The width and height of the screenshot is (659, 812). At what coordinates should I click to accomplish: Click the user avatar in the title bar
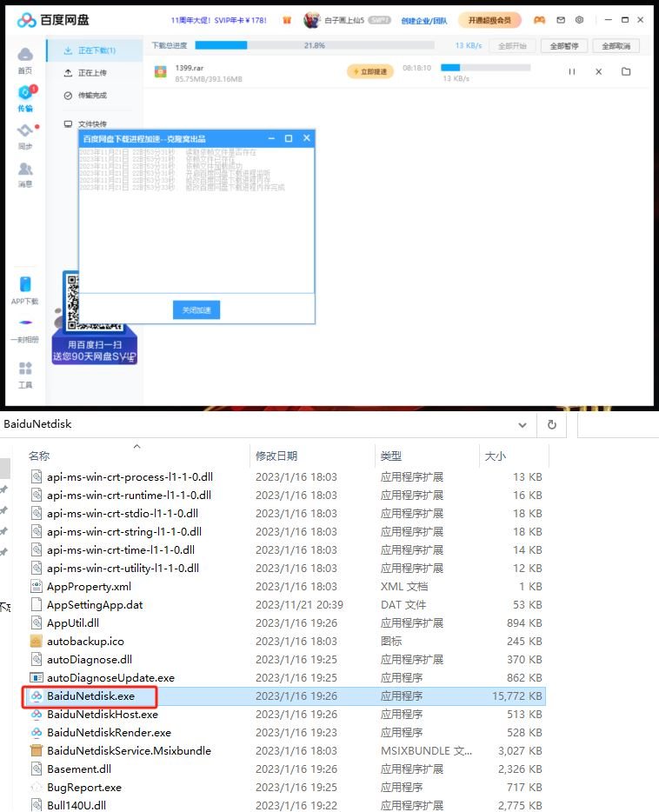tap(311, 20)
